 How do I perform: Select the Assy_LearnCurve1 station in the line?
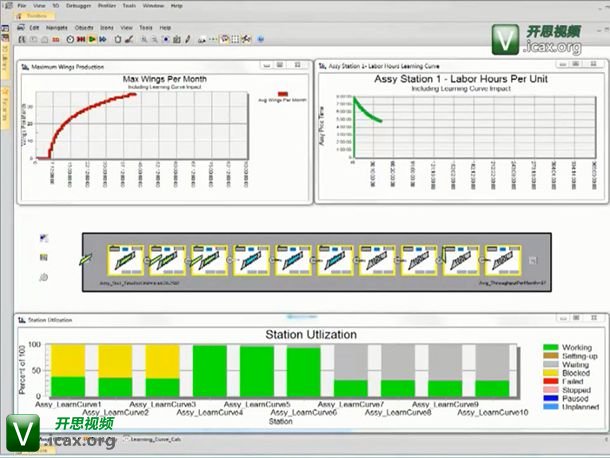[x=126, y=260]
